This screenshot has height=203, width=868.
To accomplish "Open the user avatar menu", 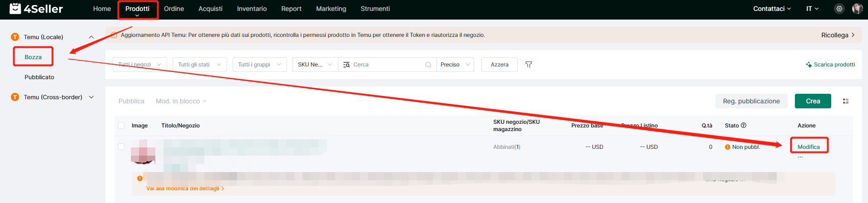I will [x=857, y=9].
